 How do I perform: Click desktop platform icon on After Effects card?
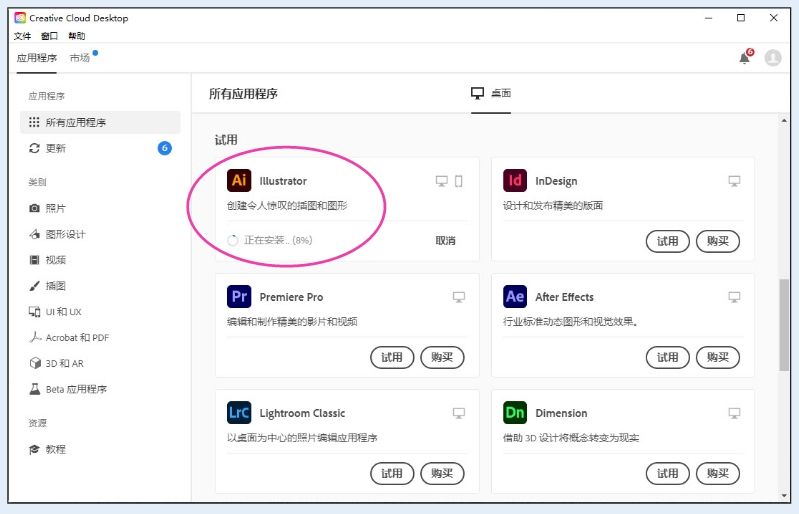click(734, 297)
